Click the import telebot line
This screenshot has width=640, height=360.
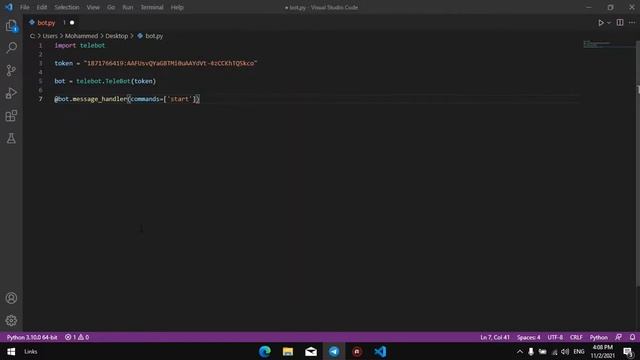80,45
